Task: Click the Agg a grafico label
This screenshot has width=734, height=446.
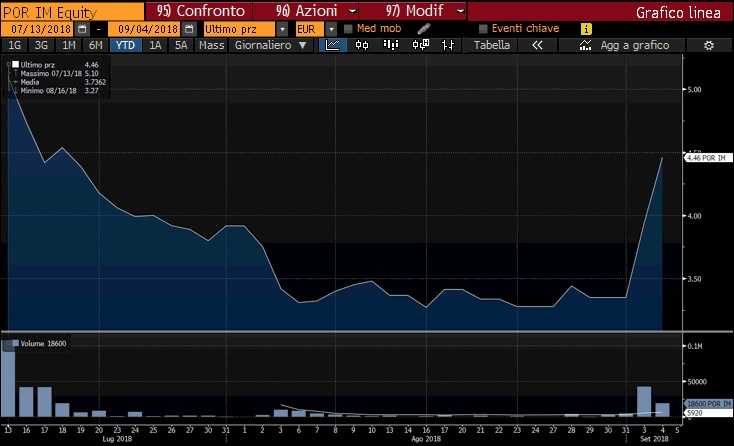Action: 635,45
